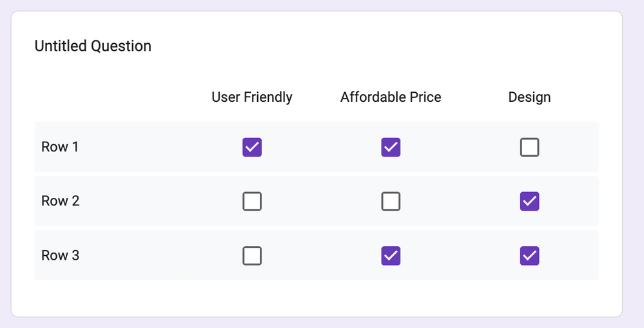This screenshot has width=644, height=328.
Task: Clear the Design checkbox in Row 3
Action: [529, 256]
